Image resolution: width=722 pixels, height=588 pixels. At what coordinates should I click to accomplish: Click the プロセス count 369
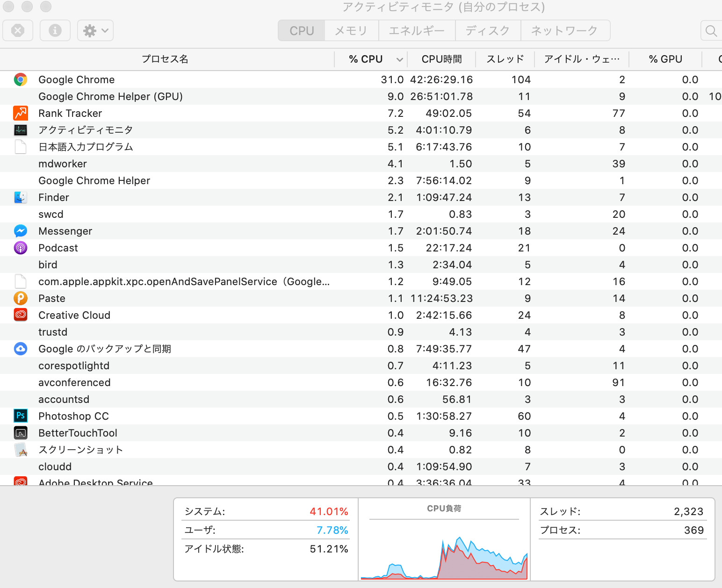click(x=694, y=530)
